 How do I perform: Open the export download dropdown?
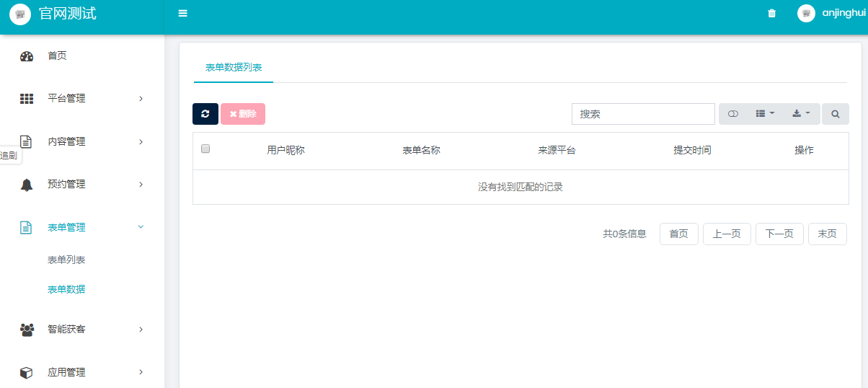pyautogui.click(x=801, y=114)
